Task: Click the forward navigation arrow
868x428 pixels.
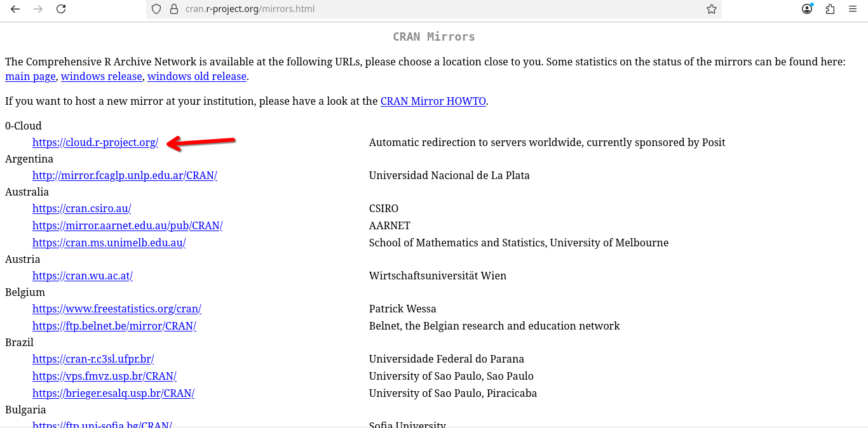Action: [38, 9]
